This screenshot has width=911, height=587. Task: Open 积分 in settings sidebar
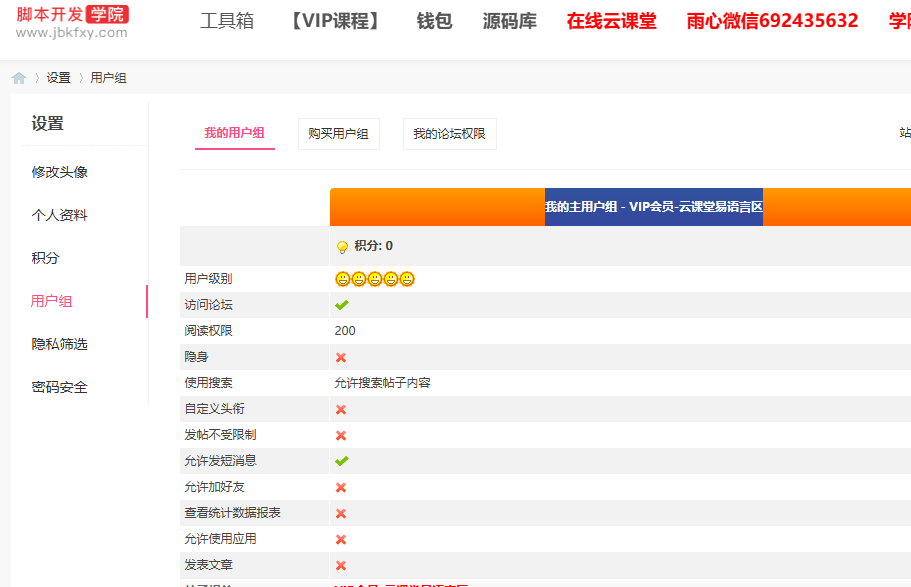tap(45, 258)
